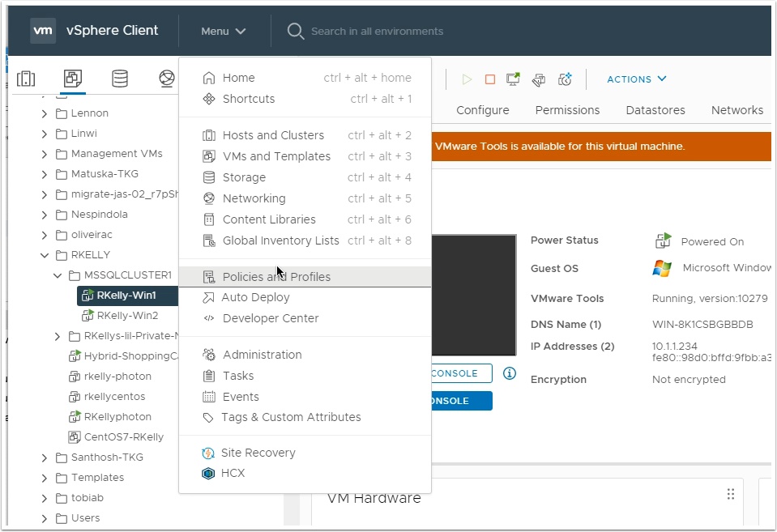Screen dimensions: 777x532
Task: Open Global Inventory Lists menu entry
Action: point(305,240)
